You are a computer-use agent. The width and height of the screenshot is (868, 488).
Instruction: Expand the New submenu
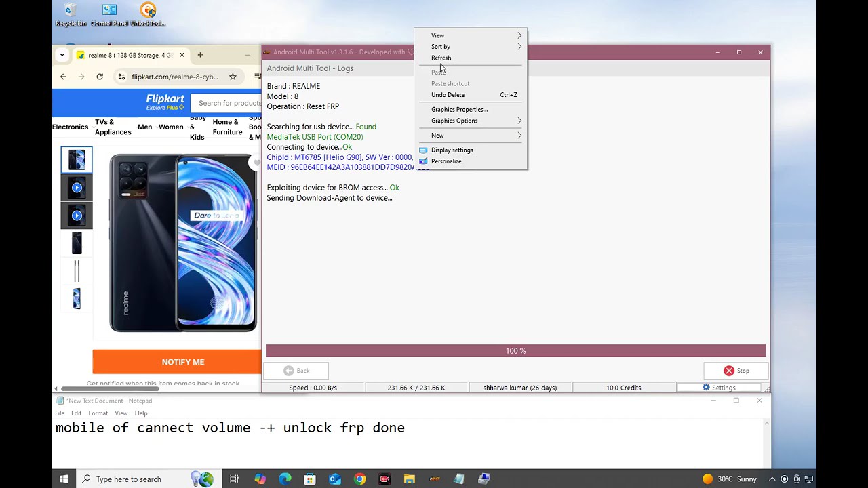[471, 136]
